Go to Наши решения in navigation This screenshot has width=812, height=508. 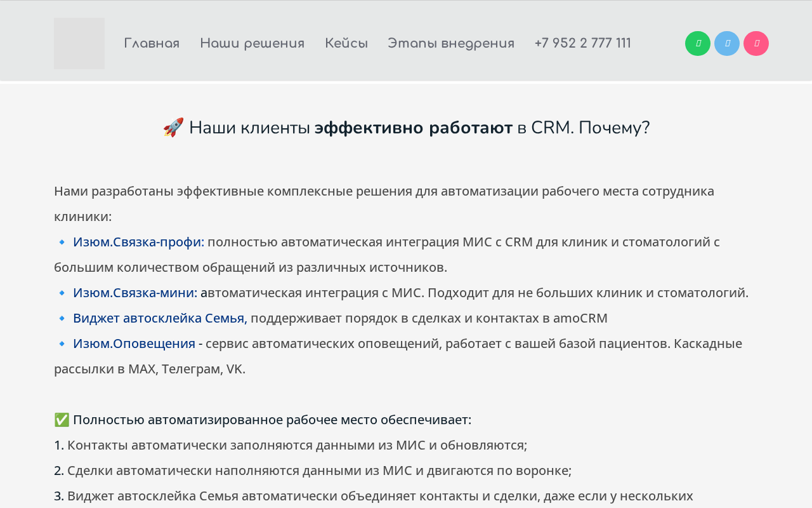252,44
